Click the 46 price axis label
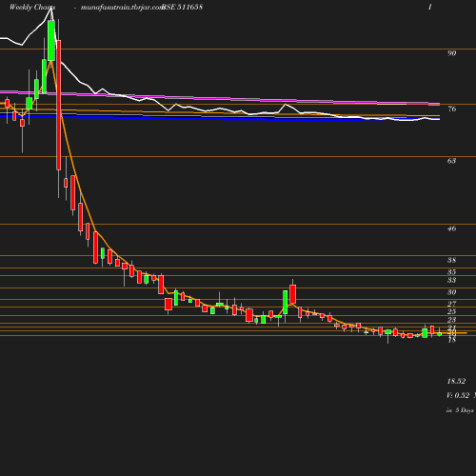The height and width of the screenshot is (476, 476). pyautogui.click(x=451, y=228)
